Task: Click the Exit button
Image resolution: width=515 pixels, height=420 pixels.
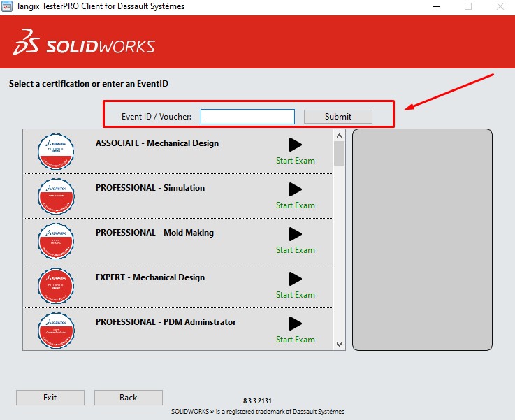Action: tap(50, 398)
